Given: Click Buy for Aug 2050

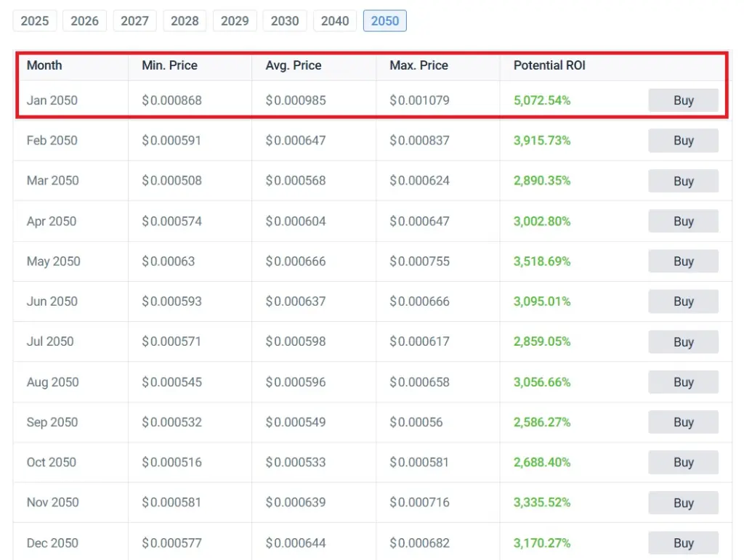Looking at the screenshot, I should click(682, 382).
